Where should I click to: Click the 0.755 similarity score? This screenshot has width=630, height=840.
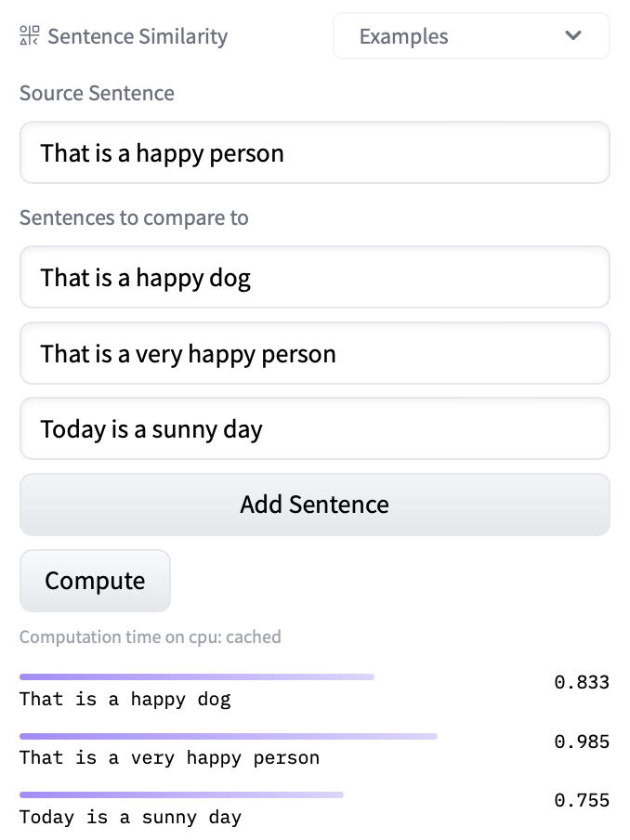(582, 800)
